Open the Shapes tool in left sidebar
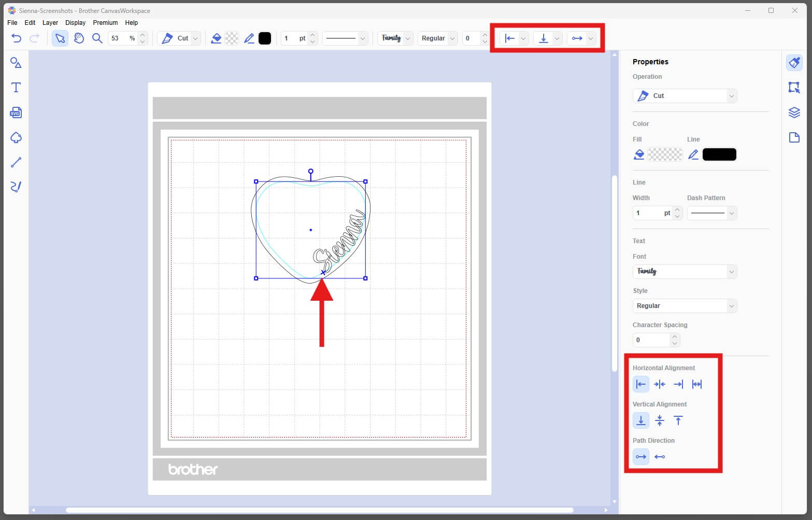 click(16, 63)
